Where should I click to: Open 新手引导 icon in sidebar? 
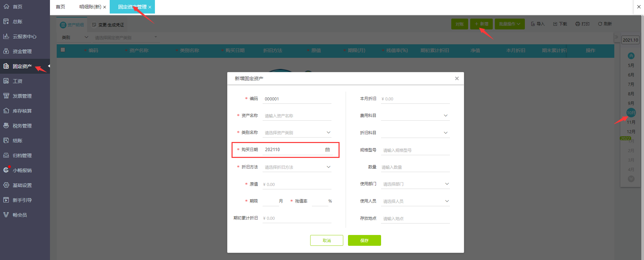point(6,200)
